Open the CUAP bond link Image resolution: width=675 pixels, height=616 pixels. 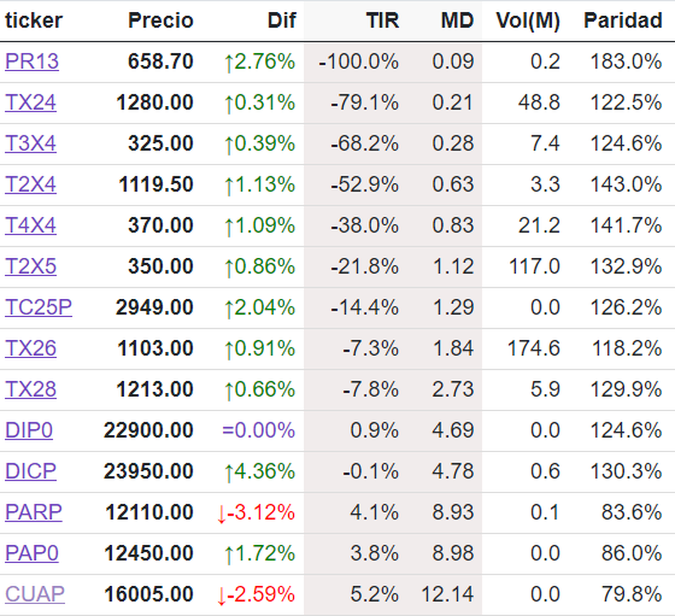pyautogui.click(x=34, y=595)
